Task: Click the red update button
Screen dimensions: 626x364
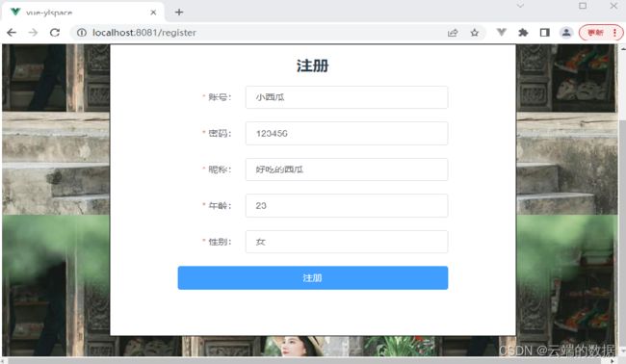Action: point(595,33)
